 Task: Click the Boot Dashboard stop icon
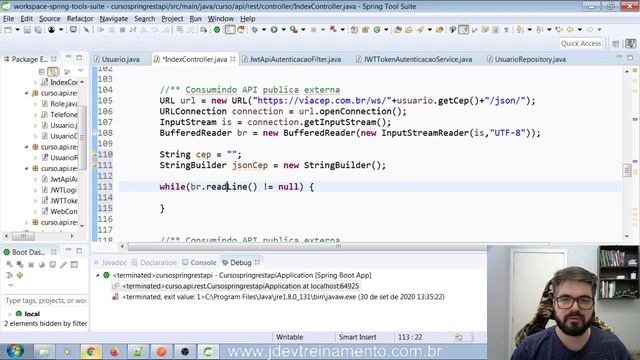[31, 264]
